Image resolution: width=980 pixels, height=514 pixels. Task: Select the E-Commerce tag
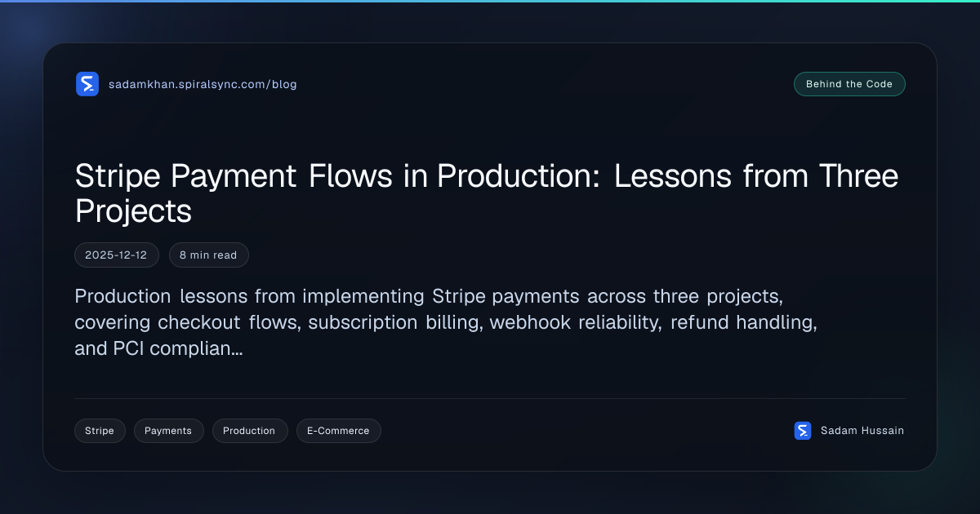[x=338, y=431]
